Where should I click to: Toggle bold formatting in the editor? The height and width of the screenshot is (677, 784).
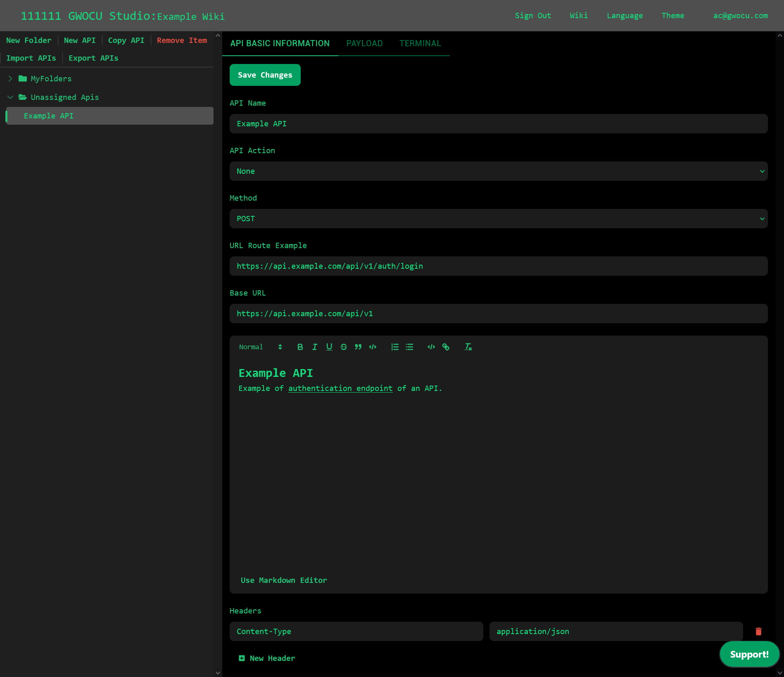click(x=300, y=347)
